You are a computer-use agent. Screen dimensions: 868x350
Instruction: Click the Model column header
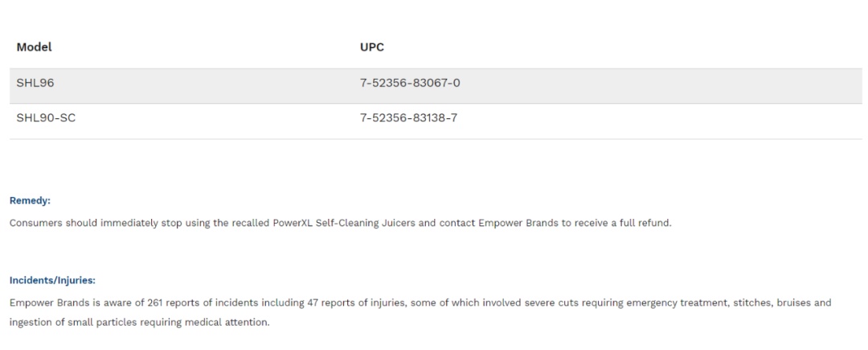point(34,47)
